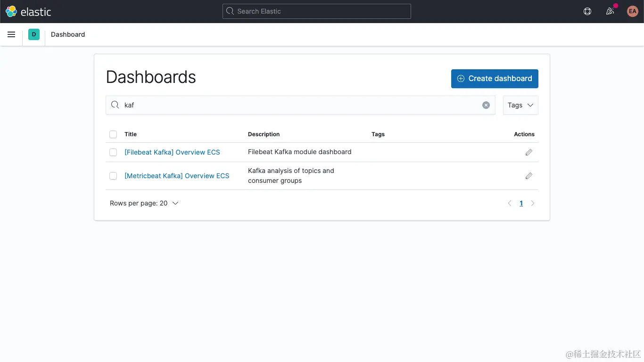The width and height of the screenshot is (644, 362).
Task: Click the Dashboard breadcrumb label
Action: pyautogui.click(x=67, y=34)
